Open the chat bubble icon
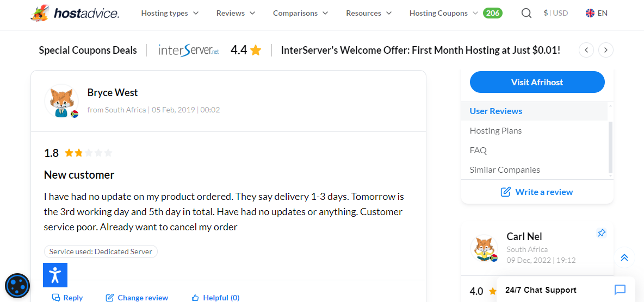This screenshot has width=644, height=302. [x=620, y=290]
